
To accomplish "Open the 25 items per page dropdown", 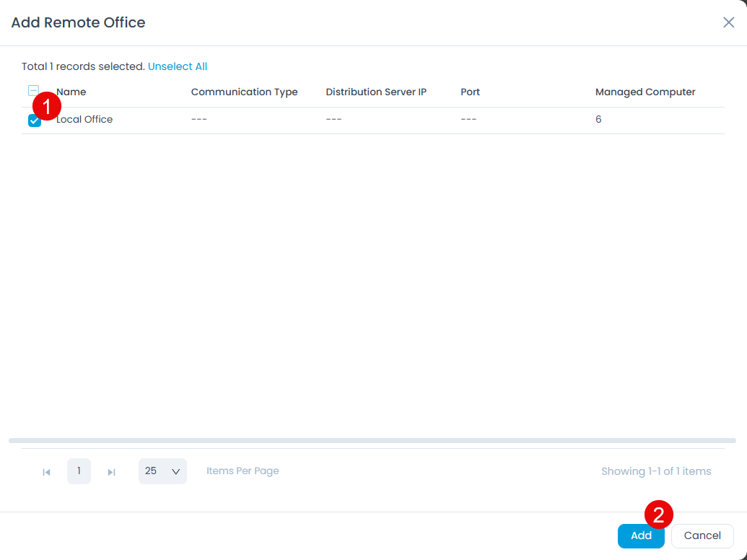I will click(162, 471).
